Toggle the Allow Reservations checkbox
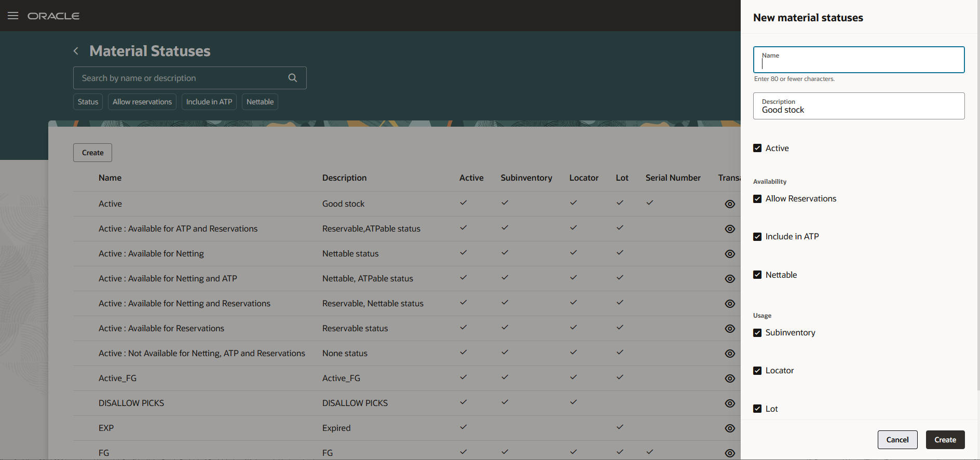The width and height of the screenshot is (980, 460). pos(757,199)
